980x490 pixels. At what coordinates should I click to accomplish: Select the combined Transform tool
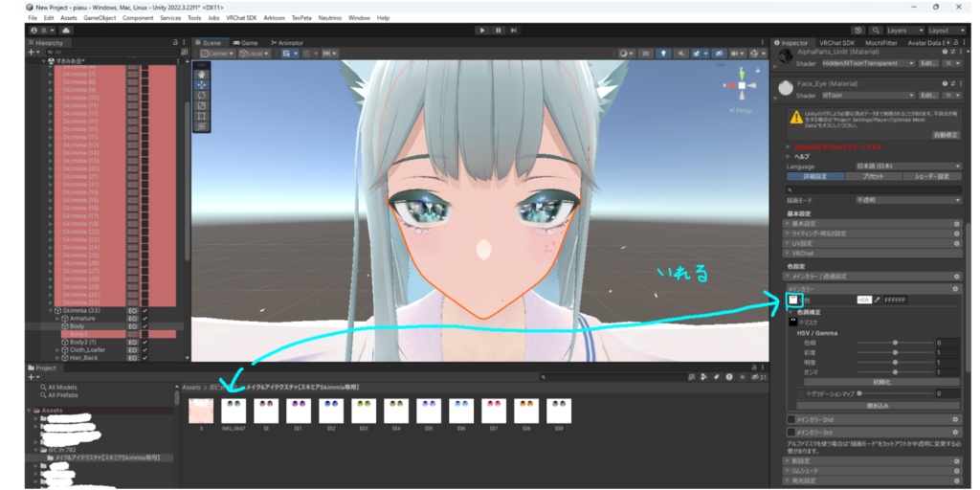click(201, 126)
